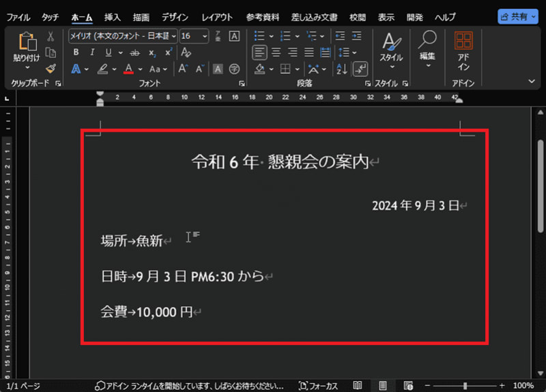Sort paragraphs with the A-Z icon
The height and width of the screenshot is (392, 546).
pos(342,69)
